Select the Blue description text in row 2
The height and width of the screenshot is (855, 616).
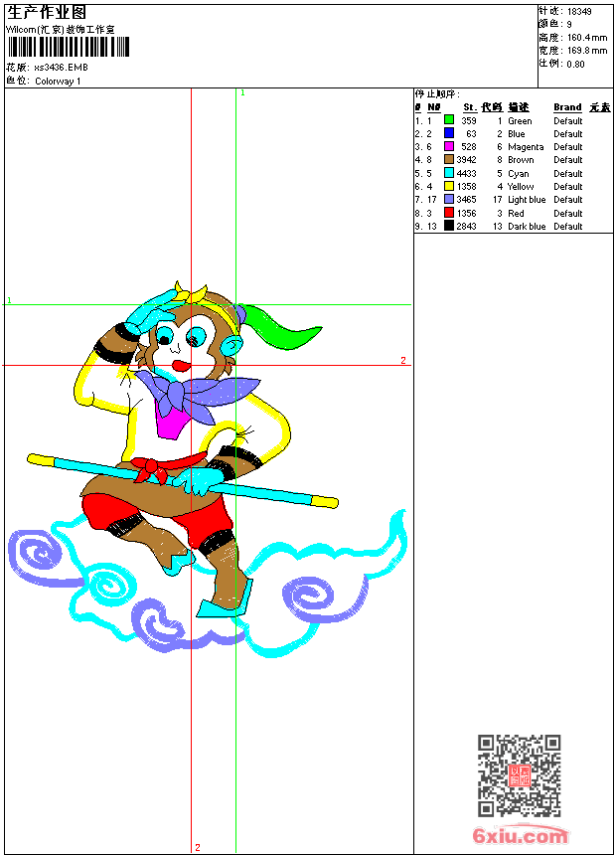click(x=517, y=134)
